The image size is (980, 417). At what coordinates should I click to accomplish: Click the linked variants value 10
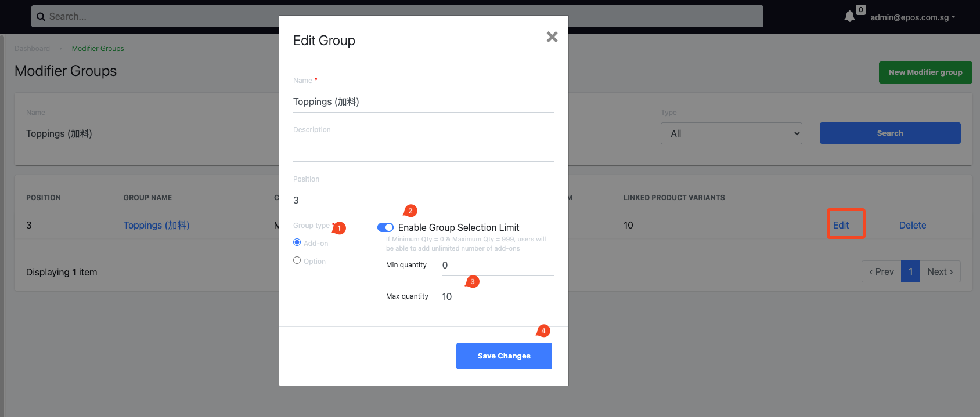(x=628, y=225)
